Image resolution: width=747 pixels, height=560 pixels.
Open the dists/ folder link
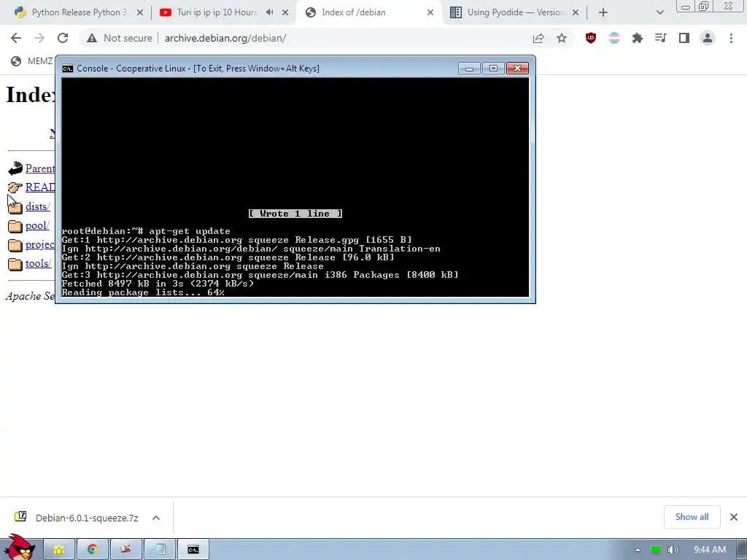tap(38, 206)
